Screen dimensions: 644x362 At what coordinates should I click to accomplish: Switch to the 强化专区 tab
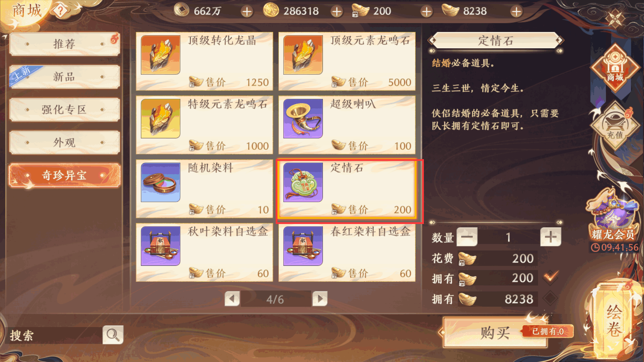coord(64,110)
